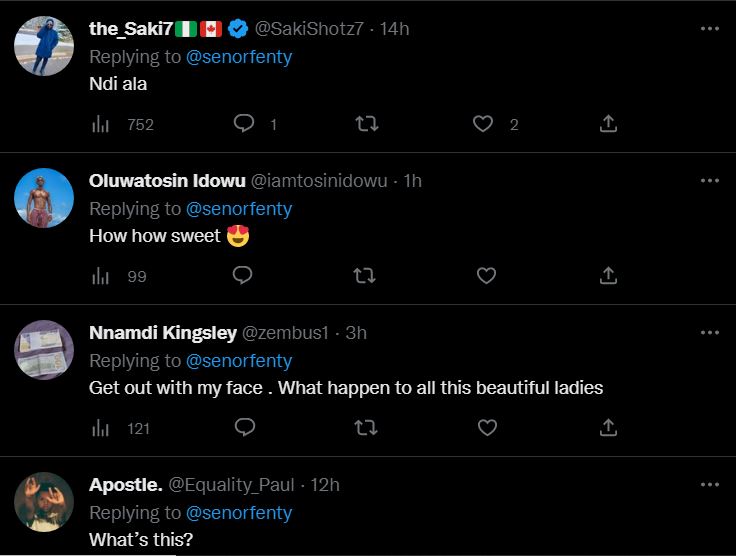The width and height of the screenshot is (736, 556).
Task: Like the_Saki7's "Ndi ala" tweet
Action: [484, 123]
